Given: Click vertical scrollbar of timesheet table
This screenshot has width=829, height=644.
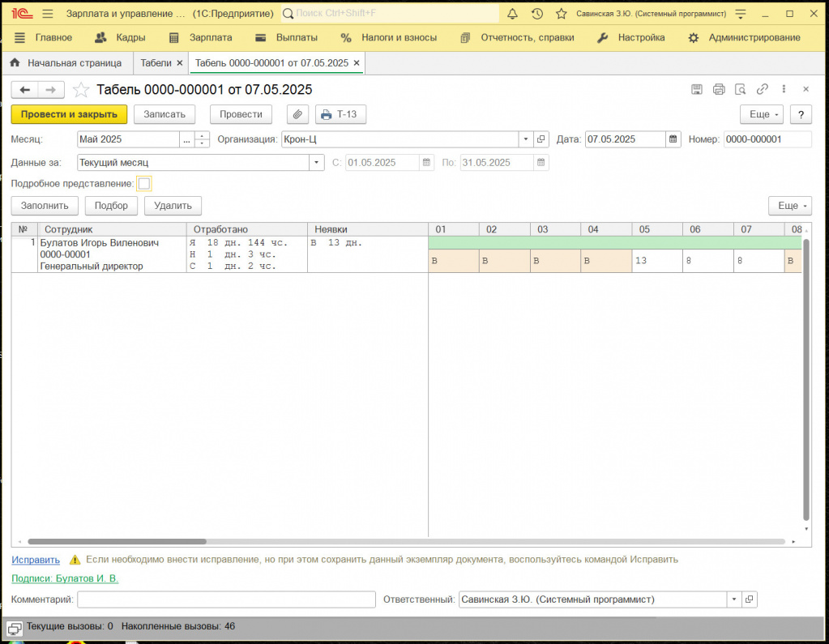Looking at the screenshot, I should 806,379.
